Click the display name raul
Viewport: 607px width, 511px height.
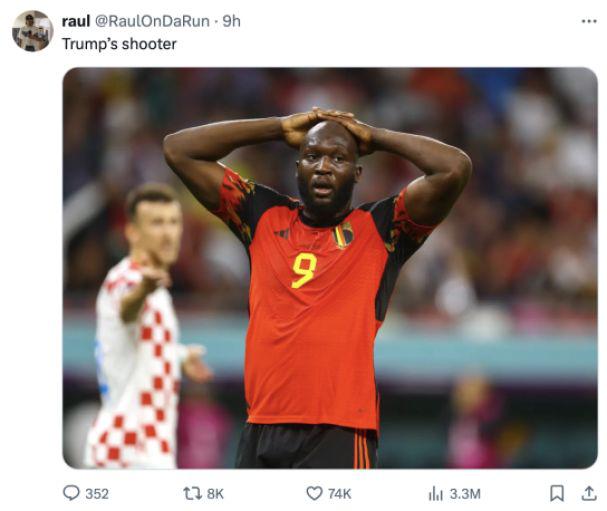76,21
